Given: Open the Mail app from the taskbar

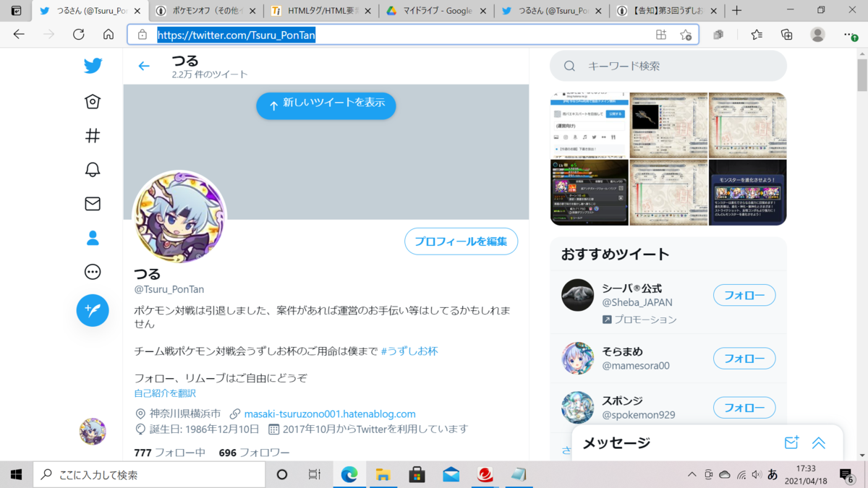Looking at the screenshot, I should pos(451,475).
